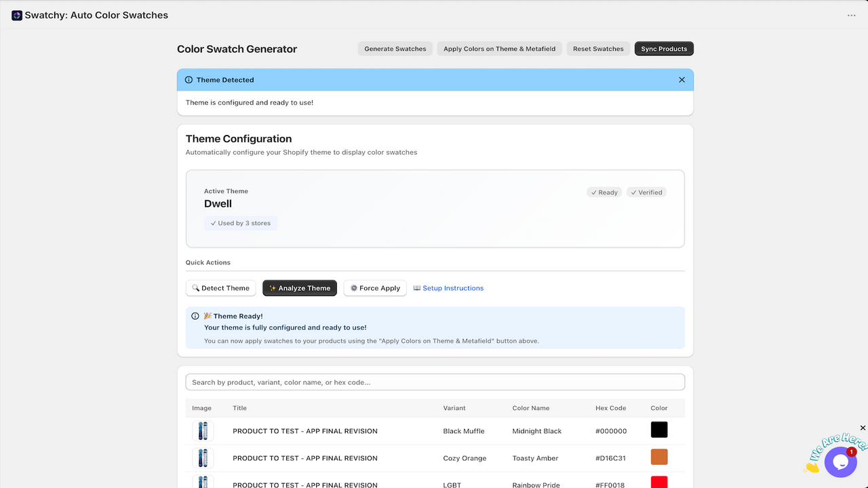Click Analyze Theme button
868x488 pixels.
(300, 288)
